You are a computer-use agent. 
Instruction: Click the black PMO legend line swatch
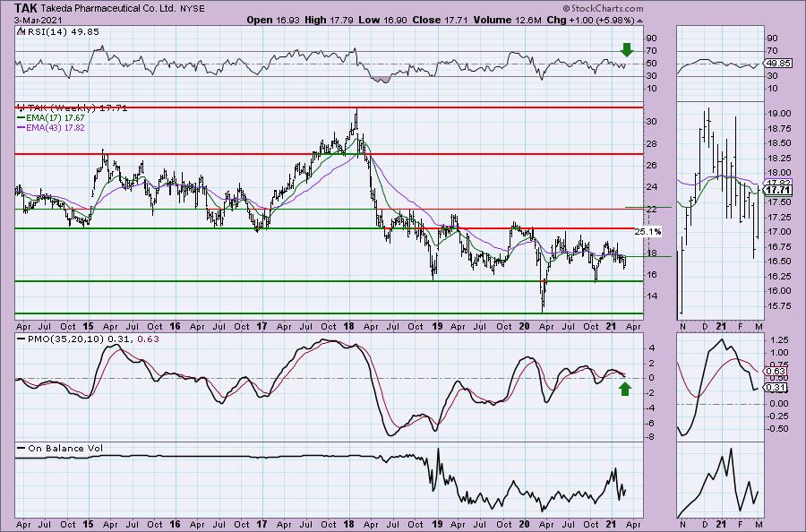click(21, 339)
